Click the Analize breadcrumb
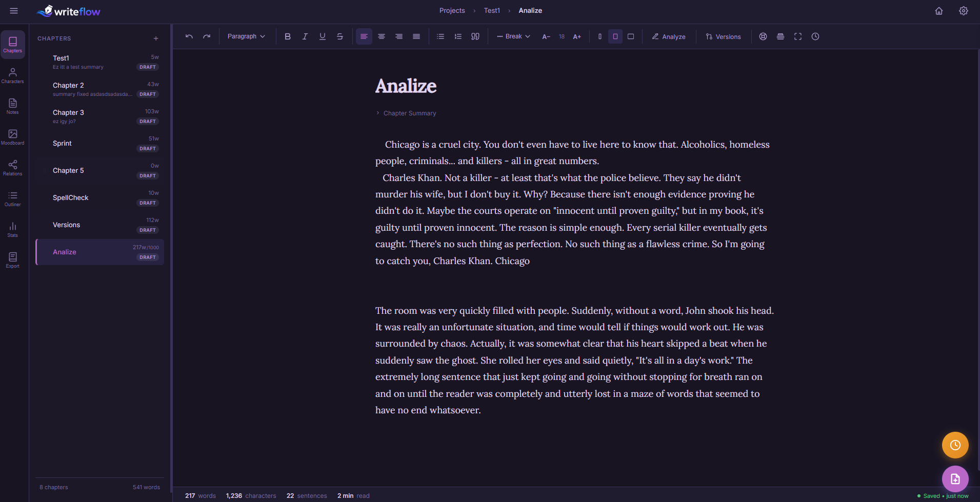980x502 pixels. point(530,10)
